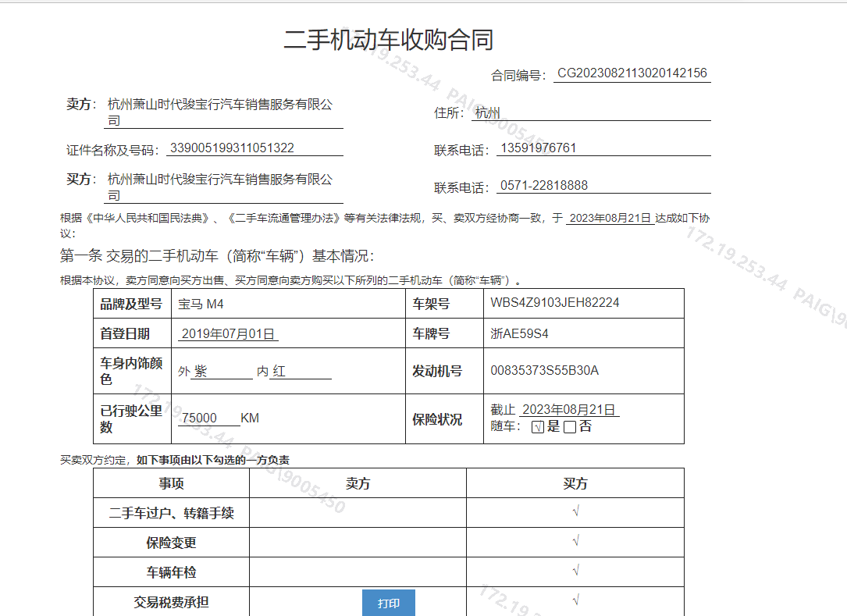The image size is (847, 616).
Task: Select VIN WBS4Z9103JEH82224
Action: (x=555, y=303)
